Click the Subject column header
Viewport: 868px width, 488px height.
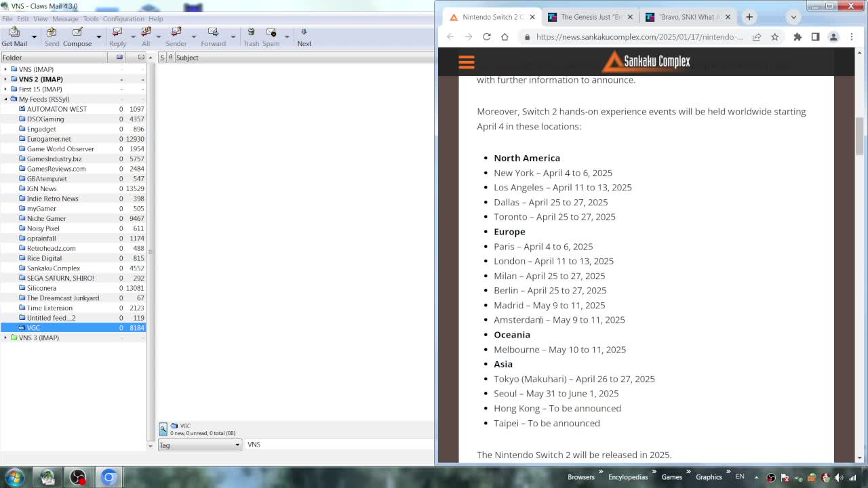tap(303, 58)
